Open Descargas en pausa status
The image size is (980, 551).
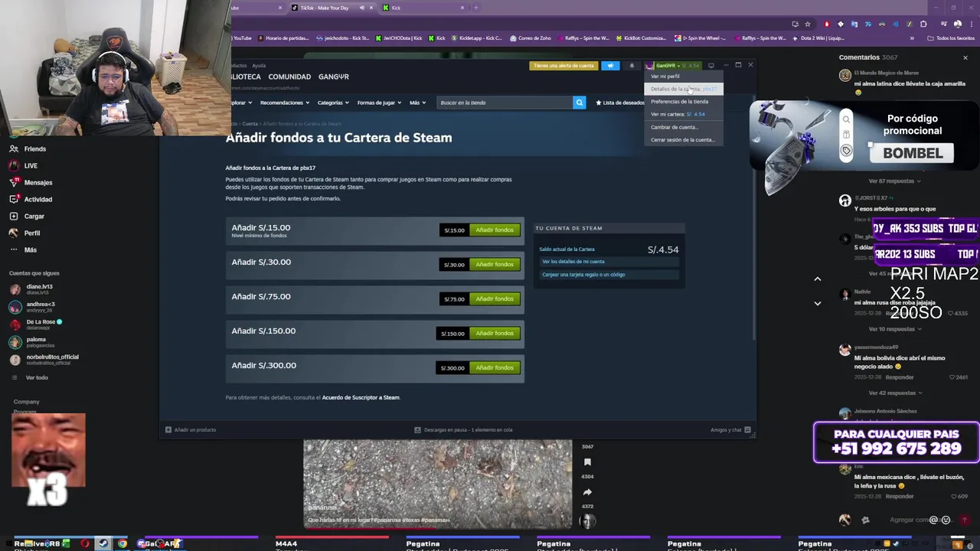[464, 430]
